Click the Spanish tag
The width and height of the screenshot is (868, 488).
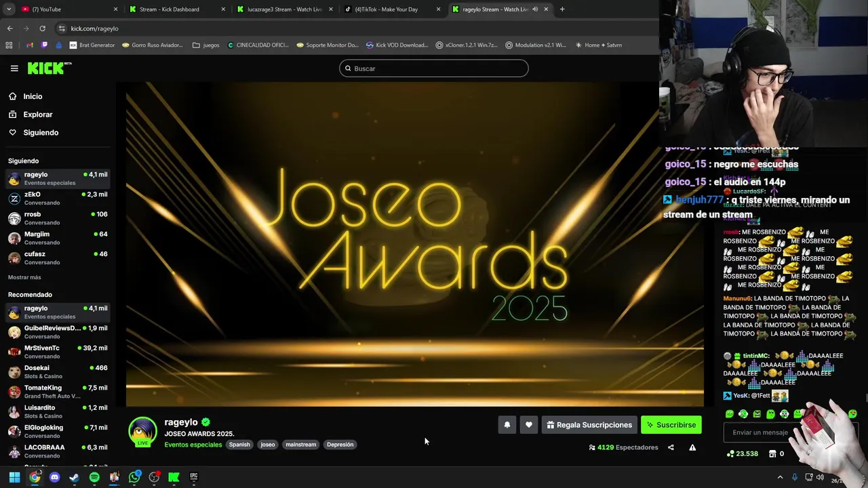click(239, 445)
